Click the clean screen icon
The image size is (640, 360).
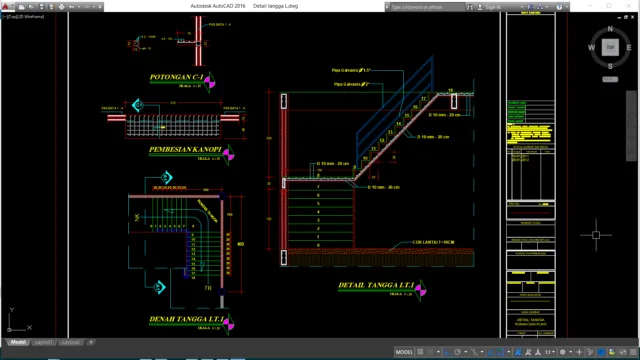622,352
